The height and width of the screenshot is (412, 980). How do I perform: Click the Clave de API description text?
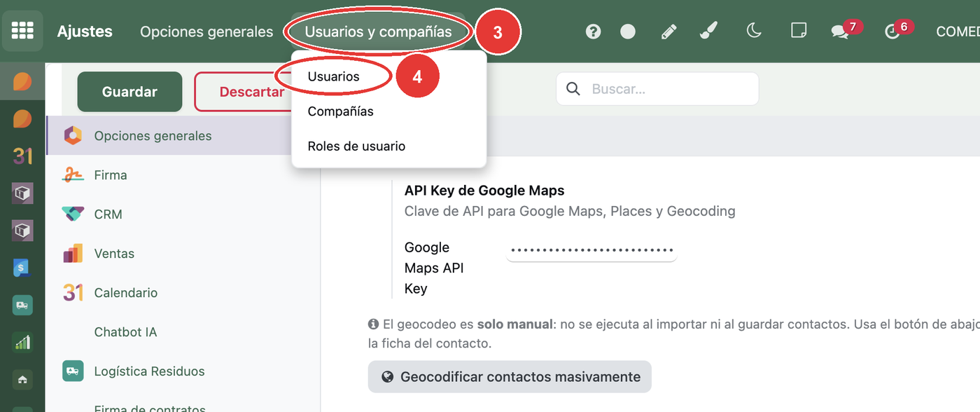point(570,211)
